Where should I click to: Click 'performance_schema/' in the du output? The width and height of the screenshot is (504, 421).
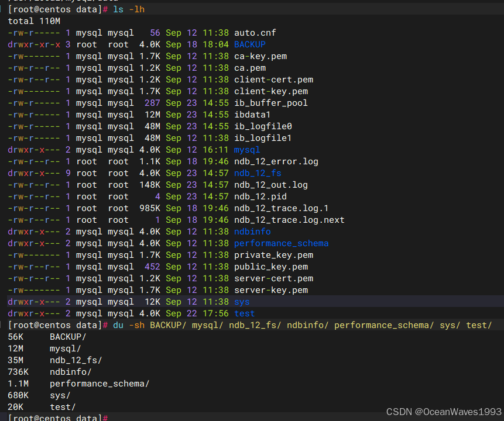click(x=100, y=384)
